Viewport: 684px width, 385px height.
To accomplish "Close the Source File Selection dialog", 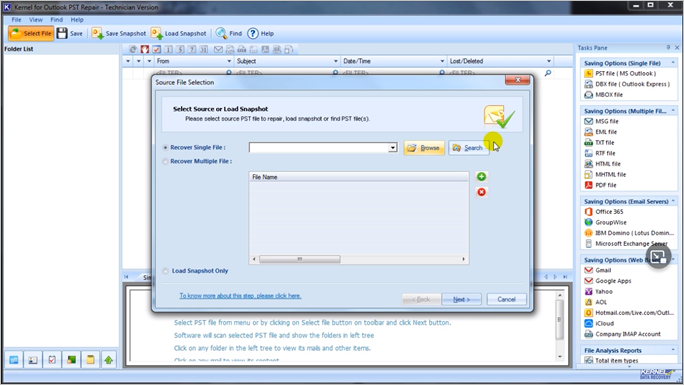I will click(517, 80).
